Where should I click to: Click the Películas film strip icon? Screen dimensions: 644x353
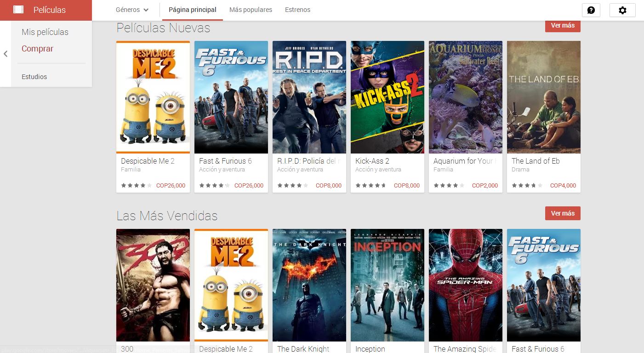click(18, 9)
